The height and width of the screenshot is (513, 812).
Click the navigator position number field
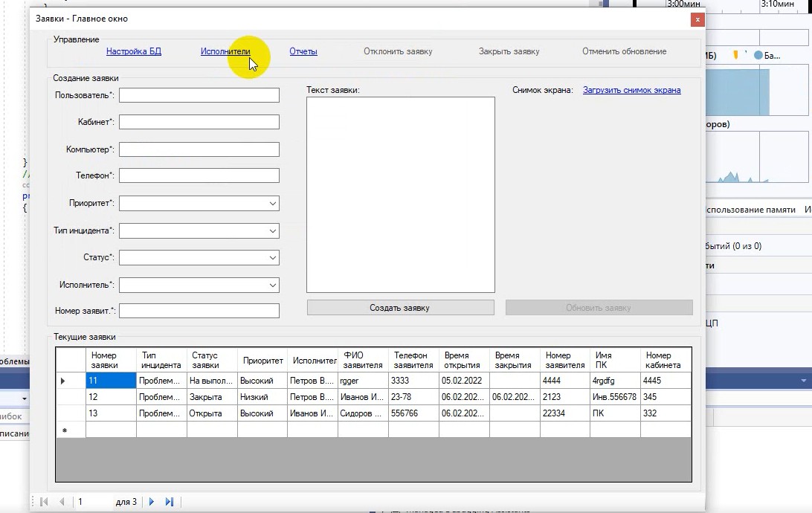93,502
